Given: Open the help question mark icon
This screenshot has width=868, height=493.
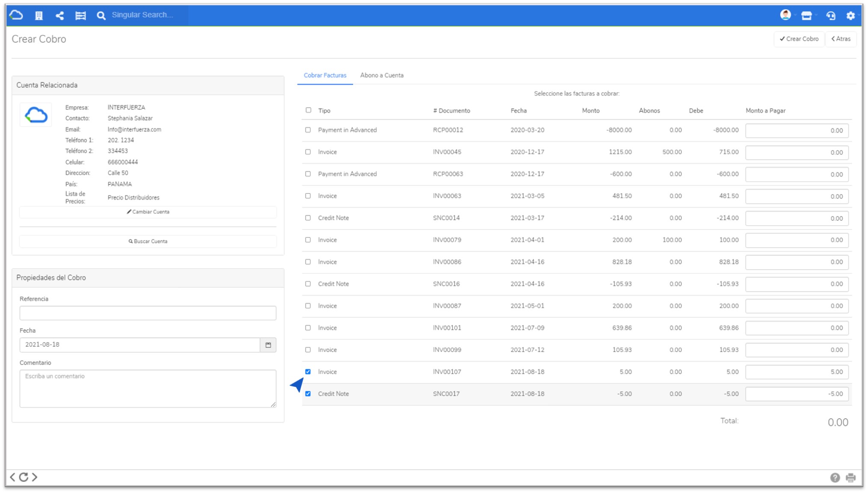Looking at the screenshot, I should (835, 478).
